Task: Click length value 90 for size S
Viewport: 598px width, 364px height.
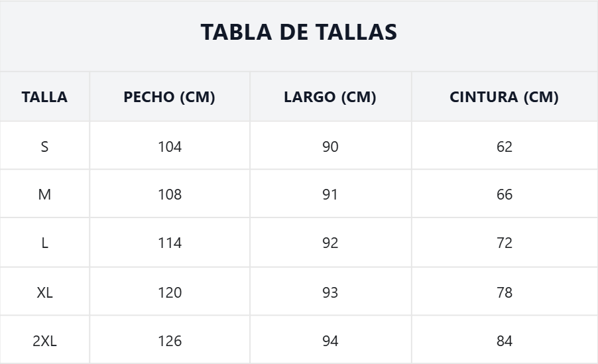Action: pyautogui.click(x=330, y=147)
